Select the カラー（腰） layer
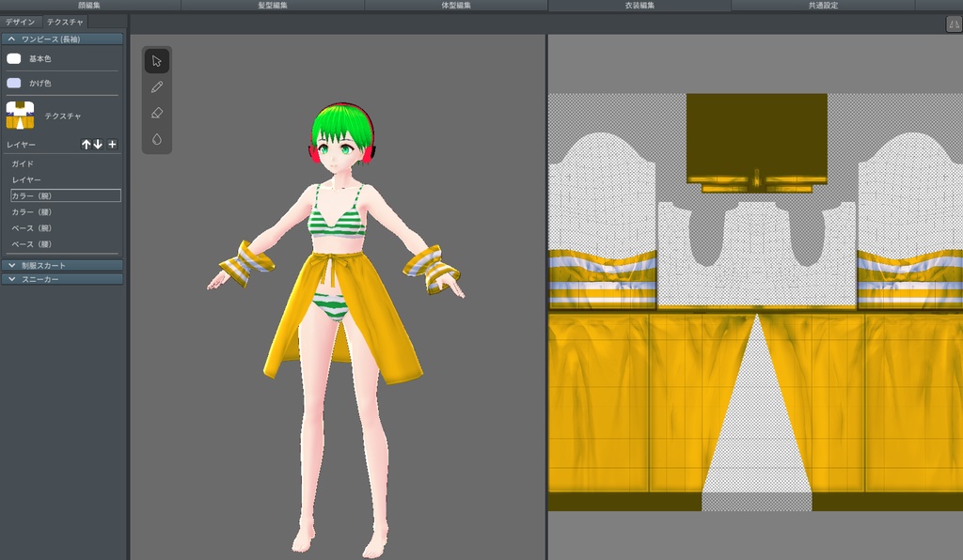This screenshot has height=560, width=963. (31, 212)
